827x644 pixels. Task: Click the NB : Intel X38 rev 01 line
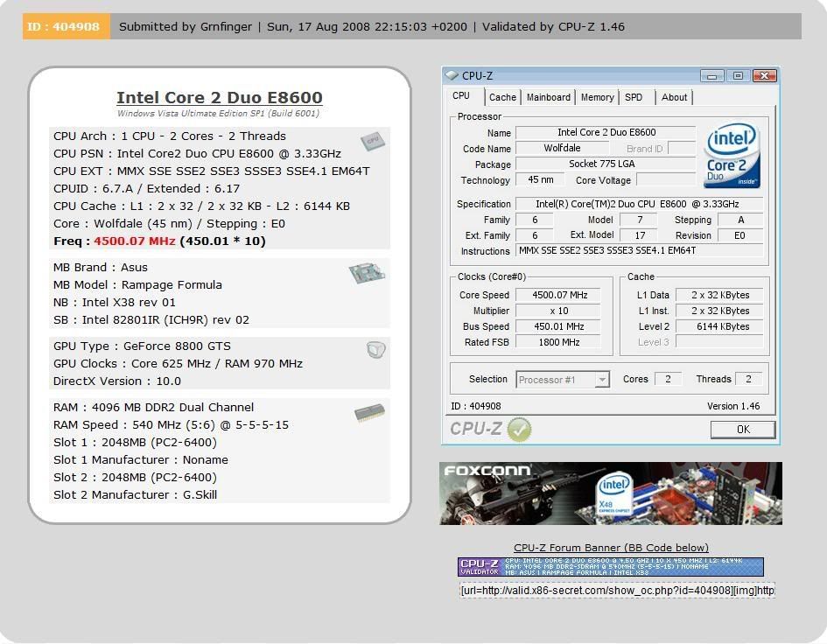[114, 302]
